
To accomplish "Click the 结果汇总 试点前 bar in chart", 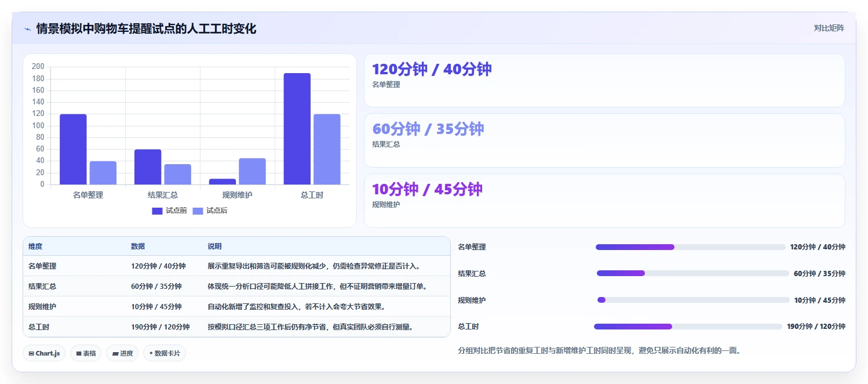I will coord(148,167).
